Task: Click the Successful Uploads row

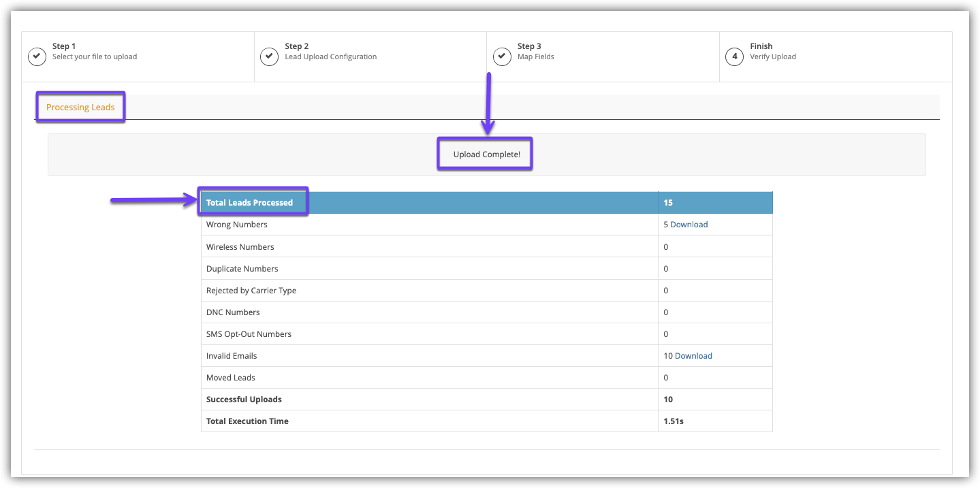Action: click(x=244, y=400)
